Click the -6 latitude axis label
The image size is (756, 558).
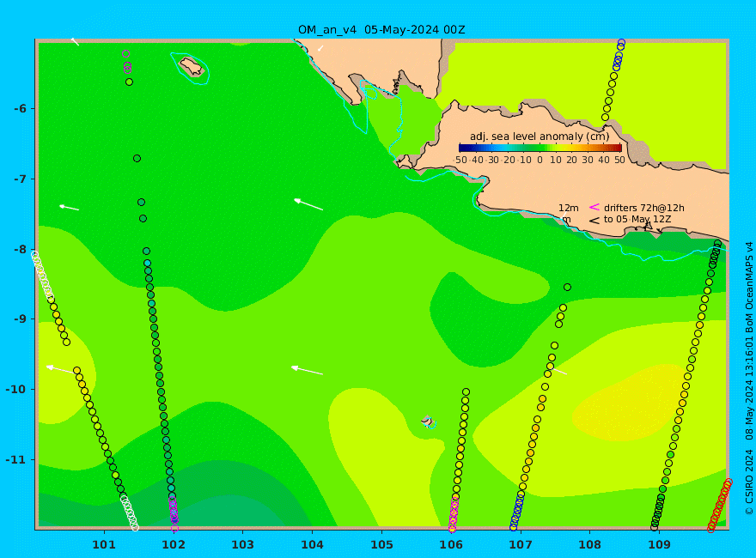pos(20,108)
